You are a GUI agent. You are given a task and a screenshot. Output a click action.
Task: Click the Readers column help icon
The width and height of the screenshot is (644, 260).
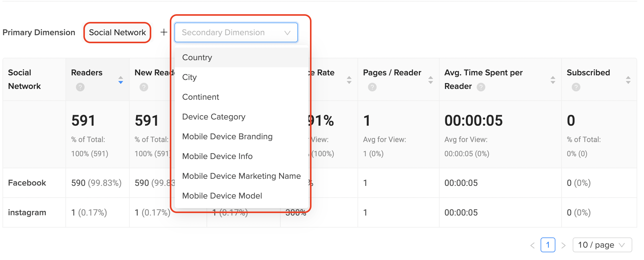coord(80,87)
